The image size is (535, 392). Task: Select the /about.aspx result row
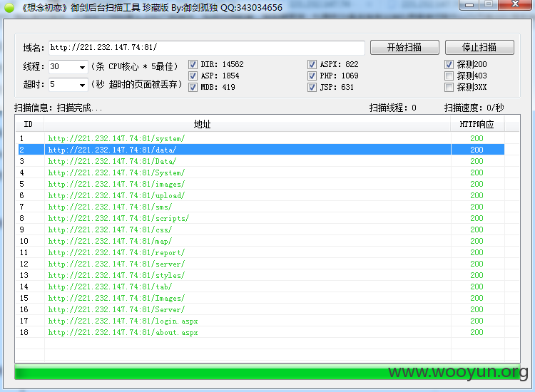pyautogui.click(x=261, y=332)
